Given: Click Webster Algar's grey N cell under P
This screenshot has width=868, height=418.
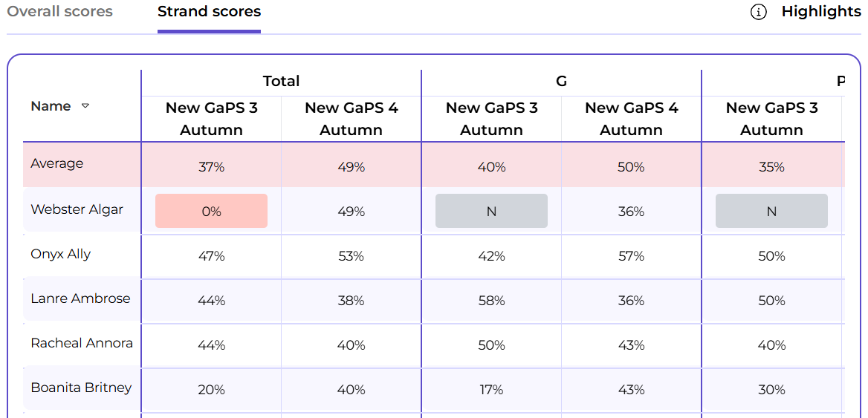Looking at the screenshot, I should pos(771,212).
